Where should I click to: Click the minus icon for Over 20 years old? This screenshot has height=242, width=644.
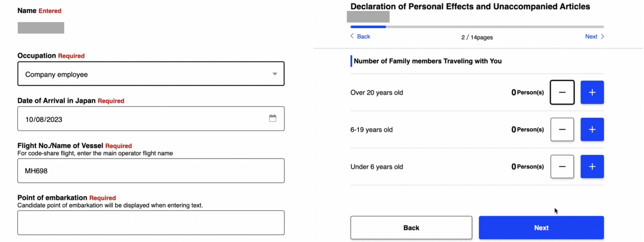pyautogui.click(x=562, y=92)
